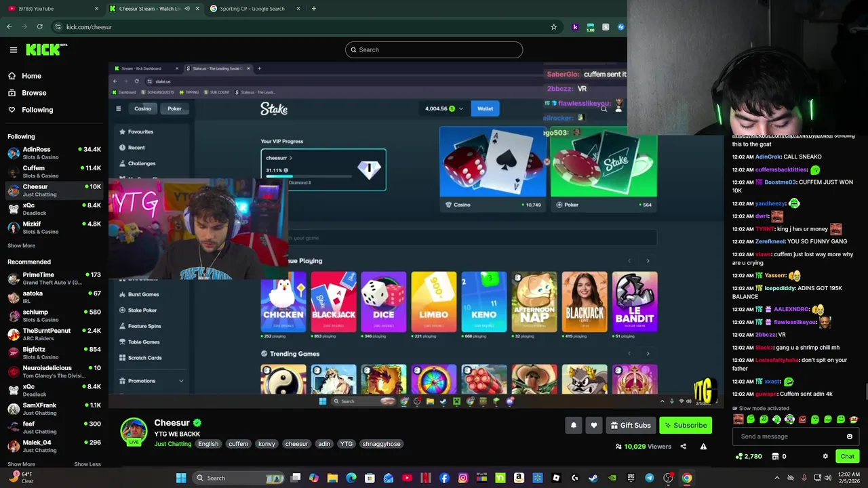Click the English language tag
Viewport: 868px width, 488px height.
(208, 444)
